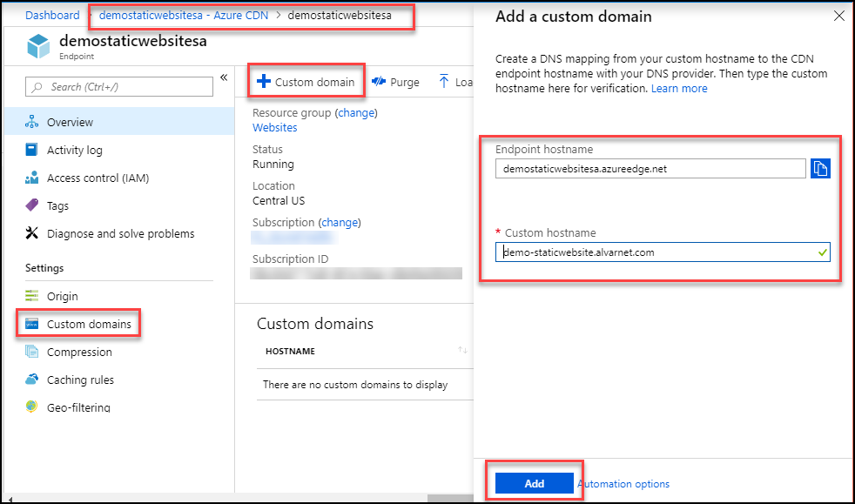The height and width of the screenshot is (504, 855).
Task: Click the HOSTNAME column header
Action: tap(290, 352)
